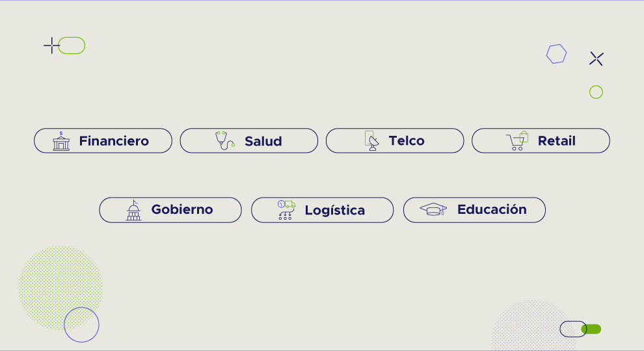Click the bank building icon beside Financiero
The height and width of the screenshot is (351, 644).
coord(61,141)
